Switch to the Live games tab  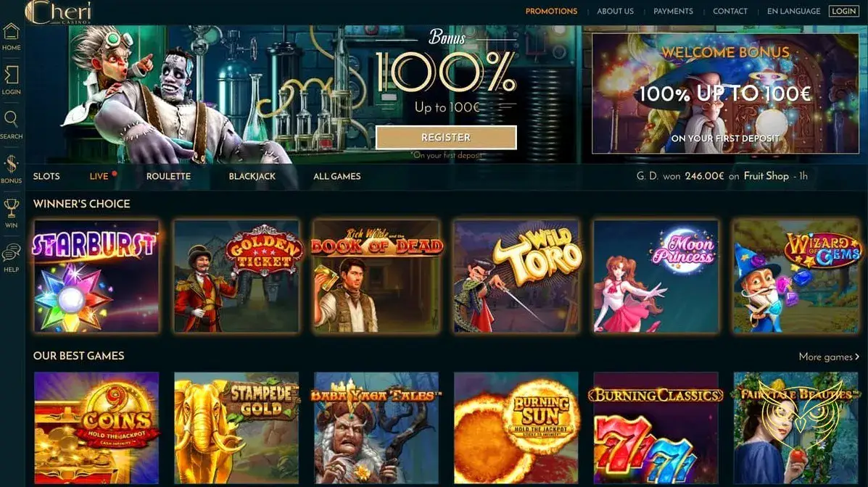pos(99,176)
